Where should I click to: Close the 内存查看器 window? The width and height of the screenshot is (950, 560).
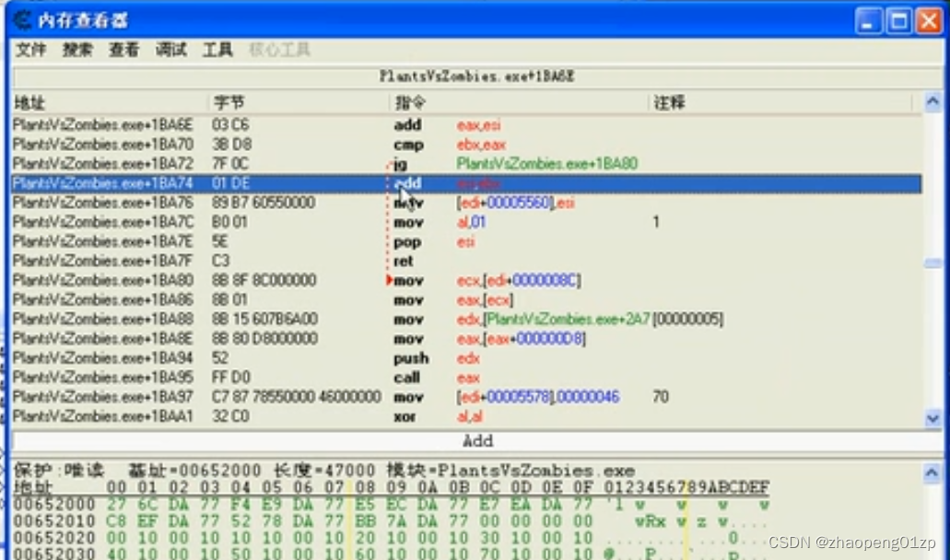click(x=929, y=21)
